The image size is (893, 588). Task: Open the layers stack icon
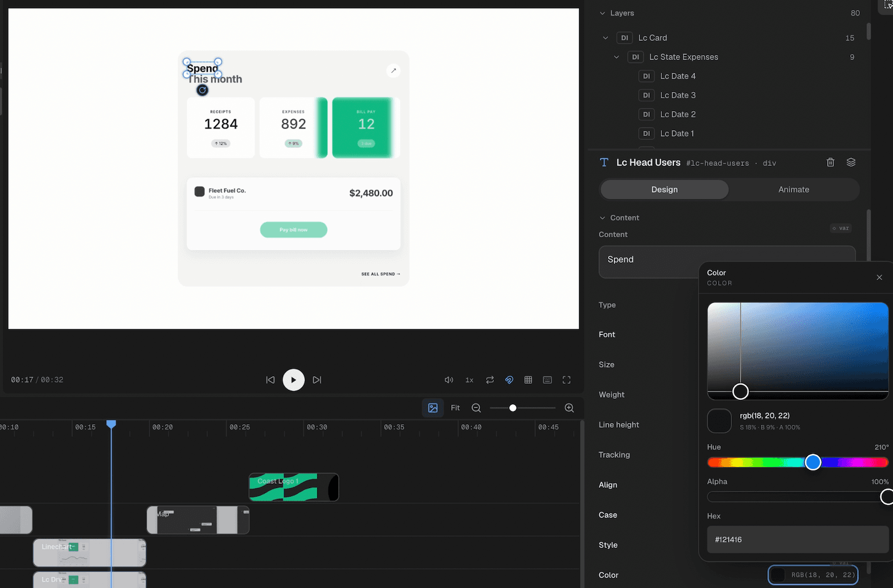coord(851,163)
